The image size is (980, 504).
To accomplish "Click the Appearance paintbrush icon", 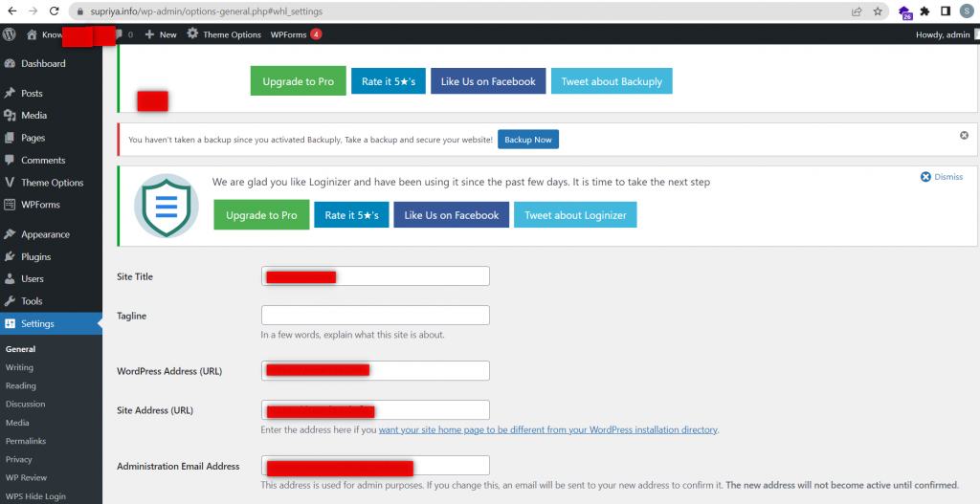I will point(10,234).
